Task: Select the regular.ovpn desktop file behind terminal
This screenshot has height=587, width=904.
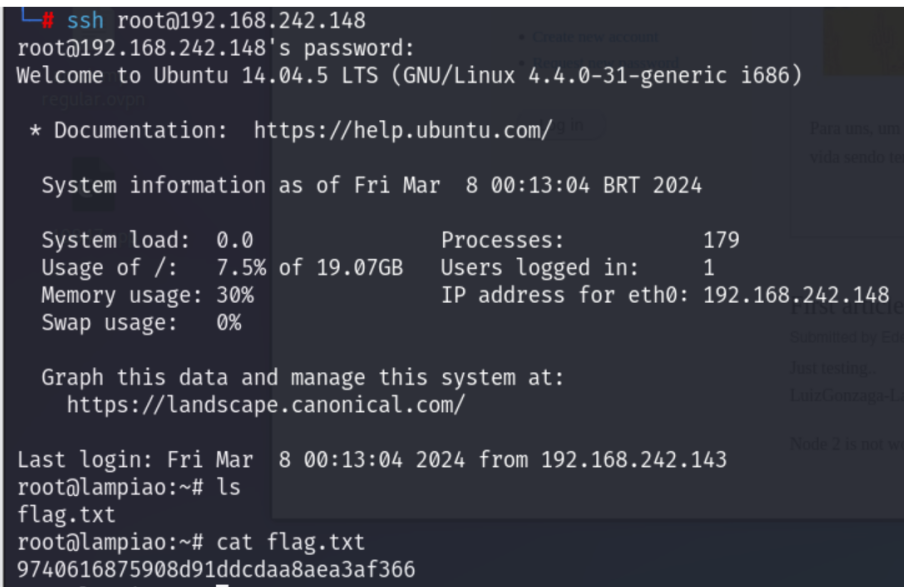Action: [92, 100]
